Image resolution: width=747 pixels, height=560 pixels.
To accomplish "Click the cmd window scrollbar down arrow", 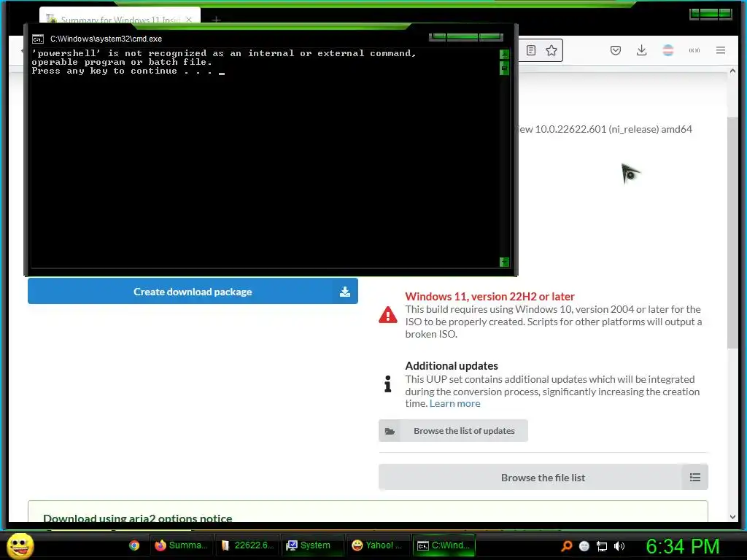I will coord(504,262).
